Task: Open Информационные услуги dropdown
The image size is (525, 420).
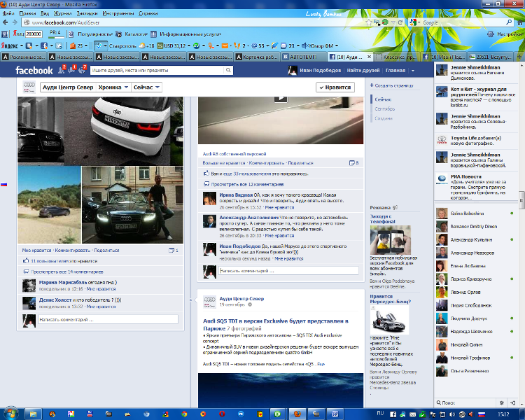Action: click(190, 34)
